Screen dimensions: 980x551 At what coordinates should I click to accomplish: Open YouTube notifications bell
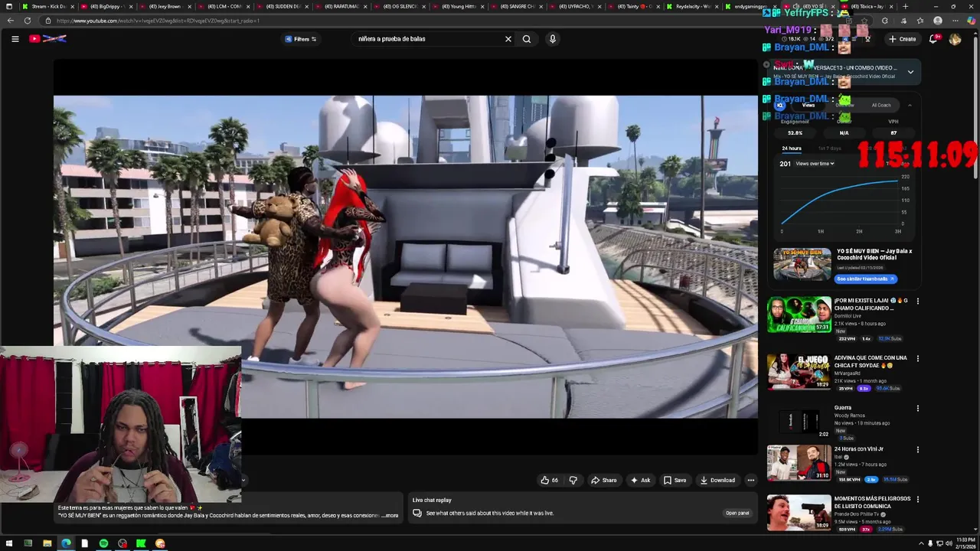coord(933,39)
